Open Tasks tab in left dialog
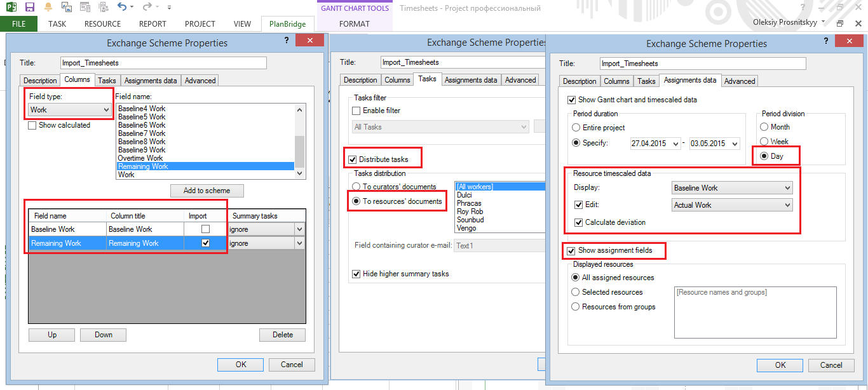 coord(107,81)
